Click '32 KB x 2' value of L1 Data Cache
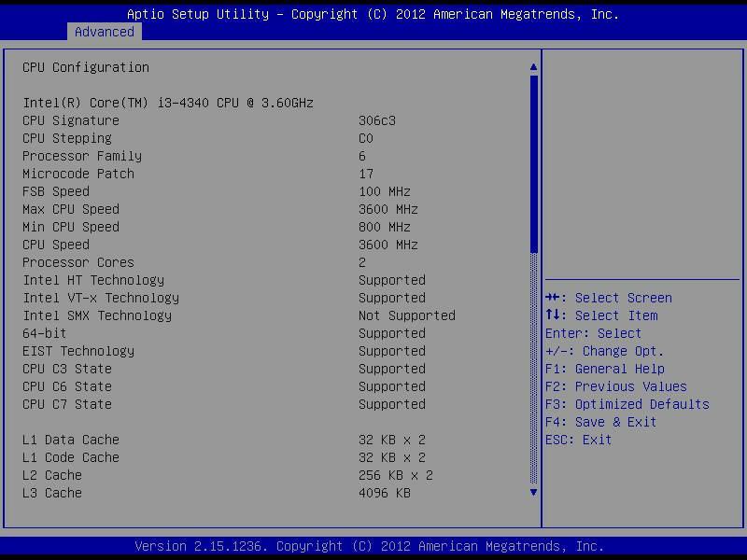Image resolution: width=747 pixels, height=560 pixels. [x=392, y=440]
